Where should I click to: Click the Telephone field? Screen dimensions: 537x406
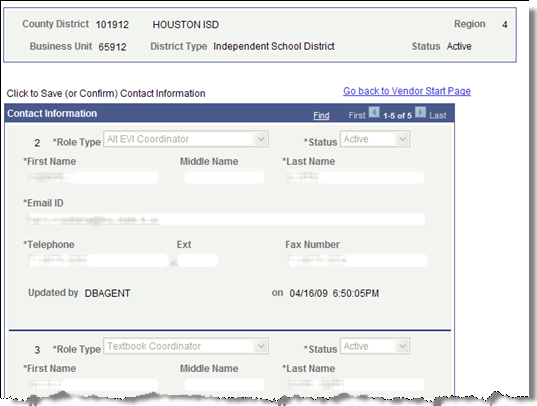click(x=98, y=260)
